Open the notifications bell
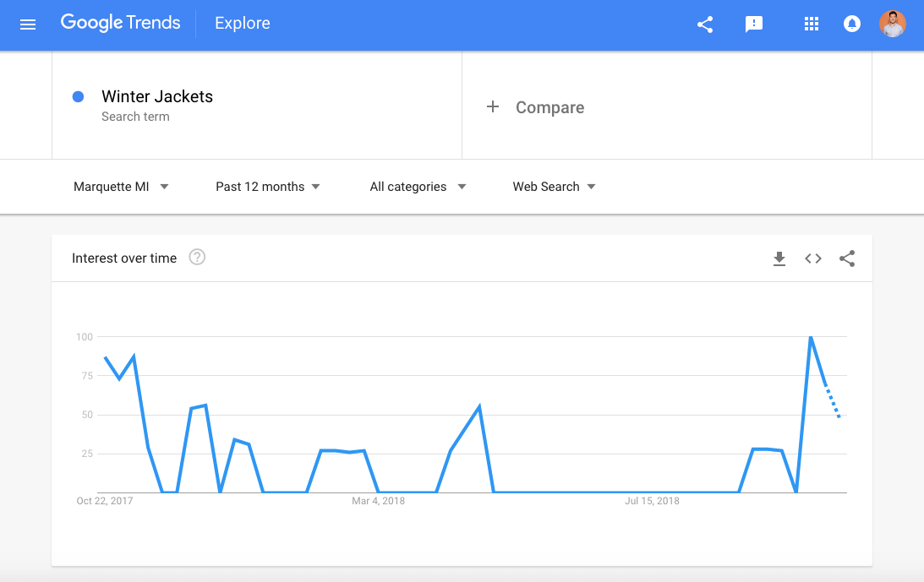Viewport: 924px width, 582px height. point(852,24)
